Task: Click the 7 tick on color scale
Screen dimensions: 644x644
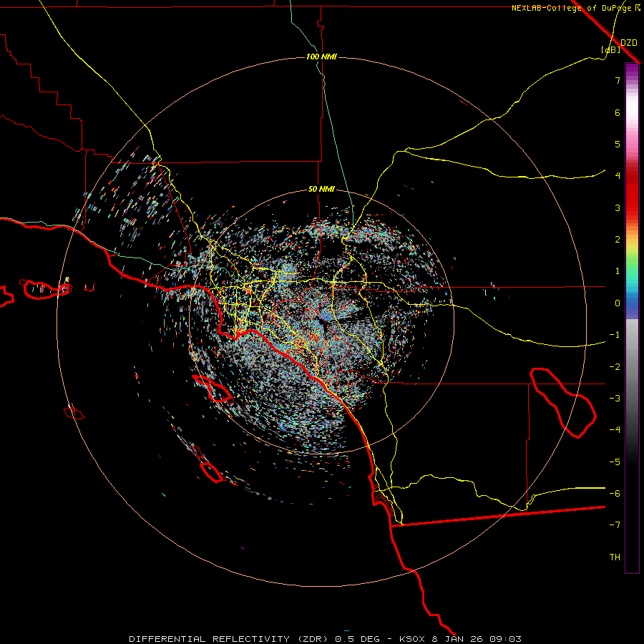Action: [x=618, y=80]
